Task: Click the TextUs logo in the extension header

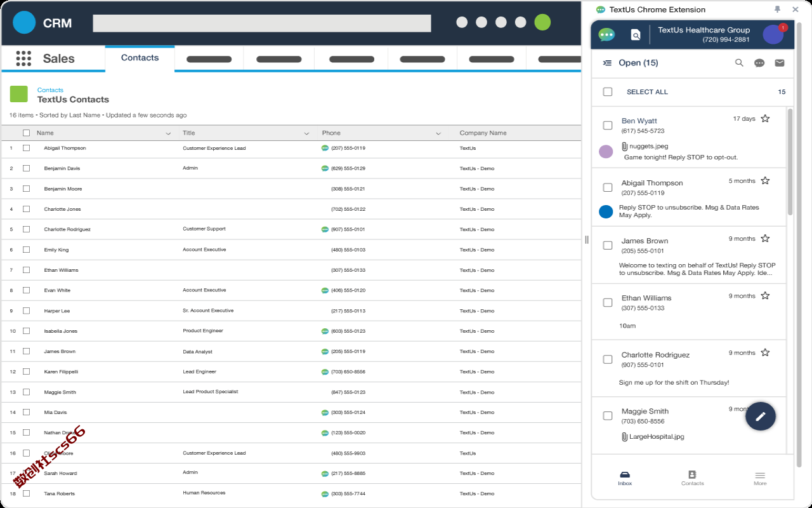Action: (607, 34)
